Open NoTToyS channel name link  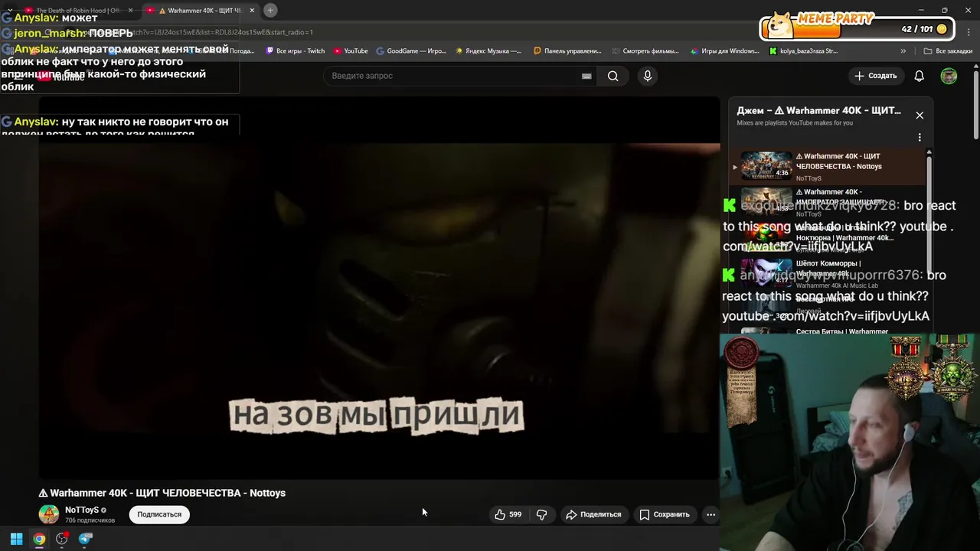pos(81,510)
